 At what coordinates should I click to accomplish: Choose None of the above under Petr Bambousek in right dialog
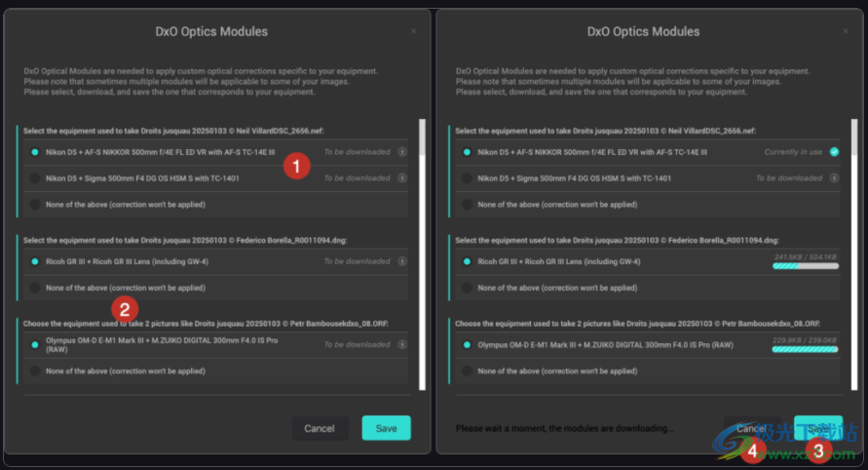point(467,371)
